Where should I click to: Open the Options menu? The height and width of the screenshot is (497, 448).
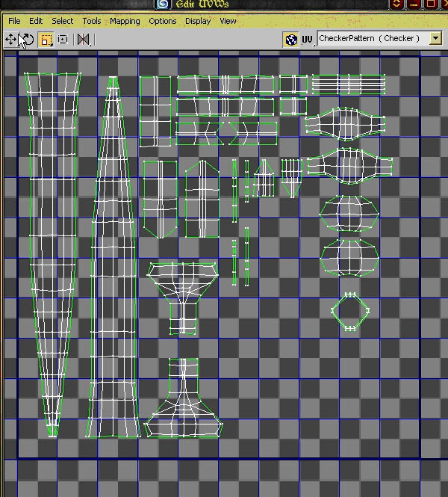[162, 21]
